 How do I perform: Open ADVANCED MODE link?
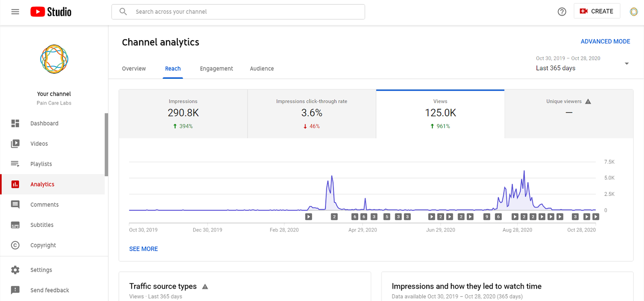[605, 41]
